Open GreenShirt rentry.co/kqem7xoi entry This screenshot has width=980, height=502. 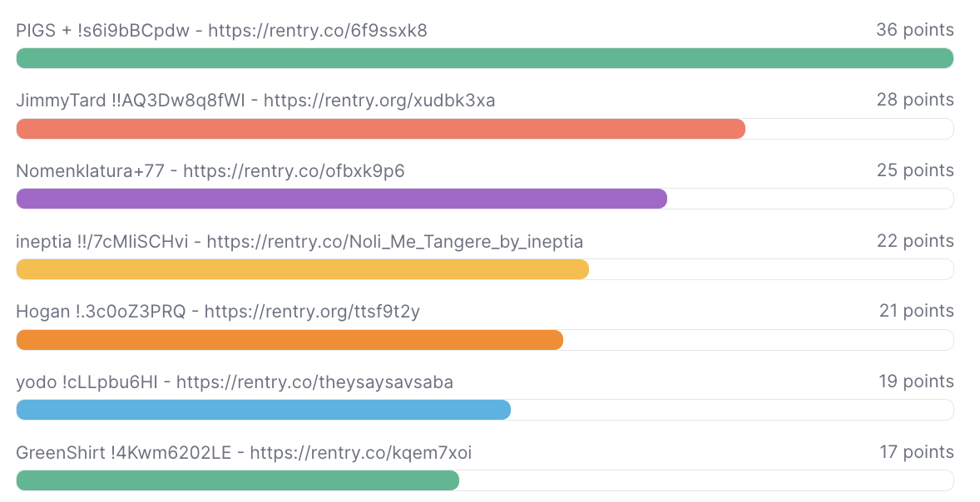pos(244,453)
